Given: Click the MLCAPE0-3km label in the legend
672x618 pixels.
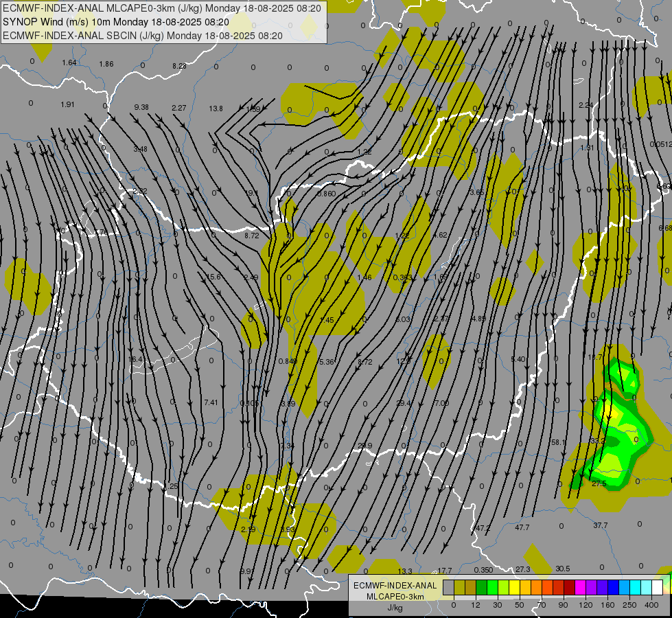Looking at the screenshot, I should click(x=395, y=597).
